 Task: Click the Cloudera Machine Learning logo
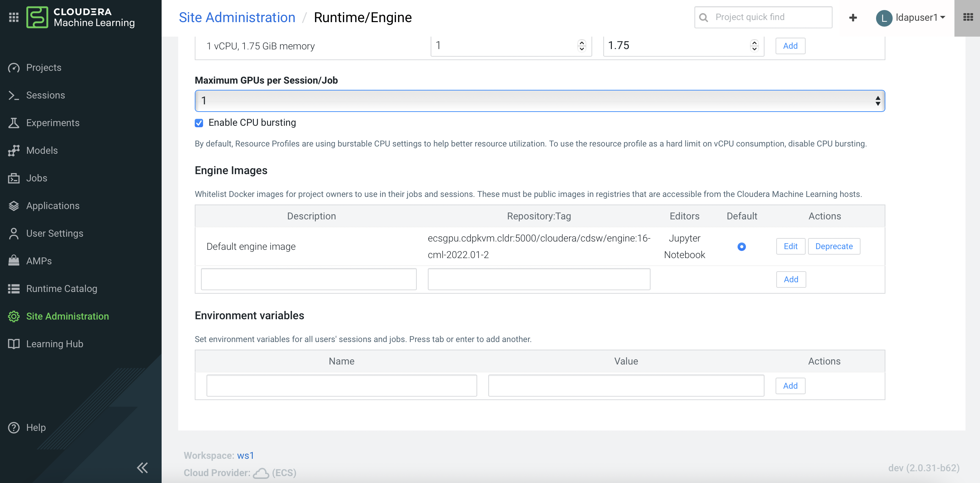pyautogui.click(x=37, y=17)
